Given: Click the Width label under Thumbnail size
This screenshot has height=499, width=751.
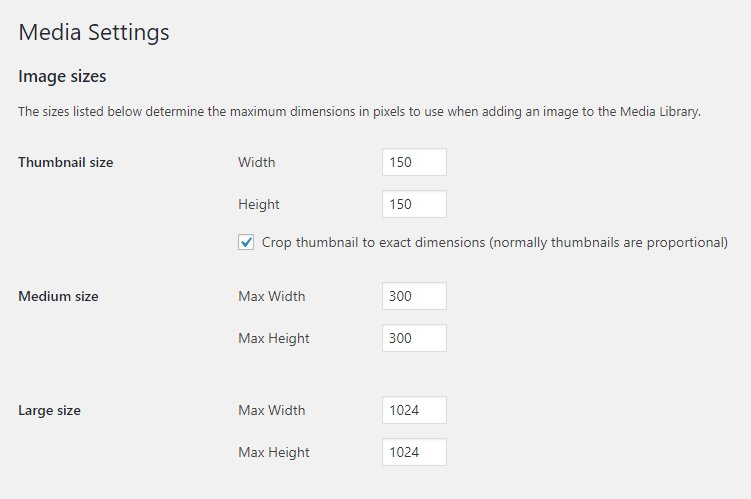Looking at the screenshot, I should coord(256,162).
